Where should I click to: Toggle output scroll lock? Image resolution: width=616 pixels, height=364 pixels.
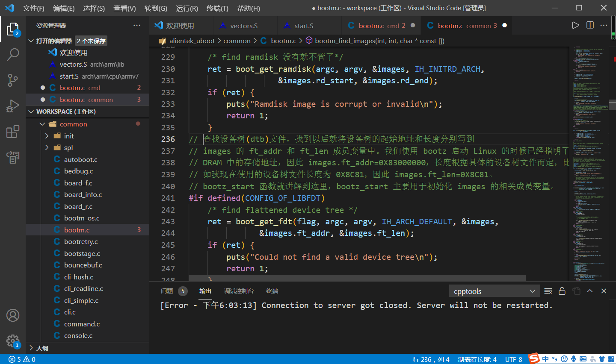coord(562,291)
